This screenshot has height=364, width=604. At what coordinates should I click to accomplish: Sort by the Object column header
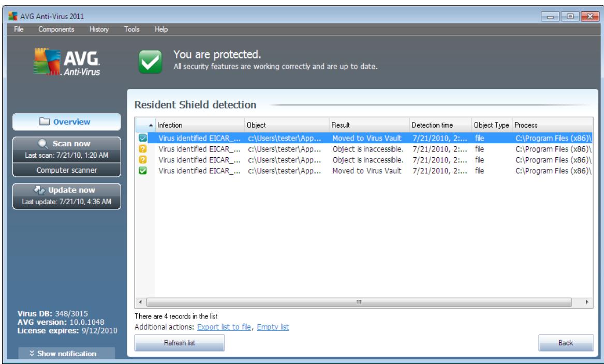click(287, 125)
